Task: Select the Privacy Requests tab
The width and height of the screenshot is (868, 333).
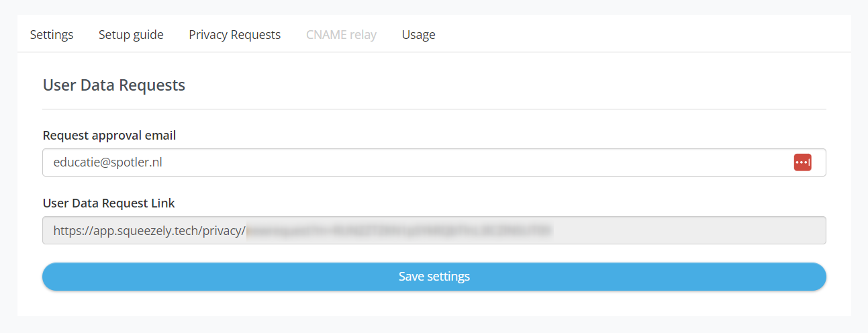Action: click(x=234, y=34)
